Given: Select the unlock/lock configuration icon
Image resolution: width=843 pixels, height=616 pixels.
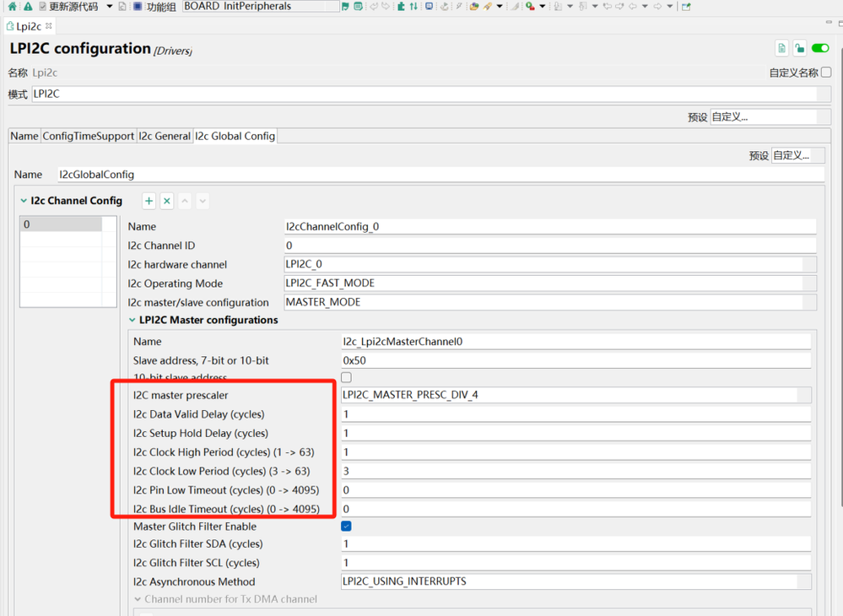Looking at the screenshot, I should [799, 48].
